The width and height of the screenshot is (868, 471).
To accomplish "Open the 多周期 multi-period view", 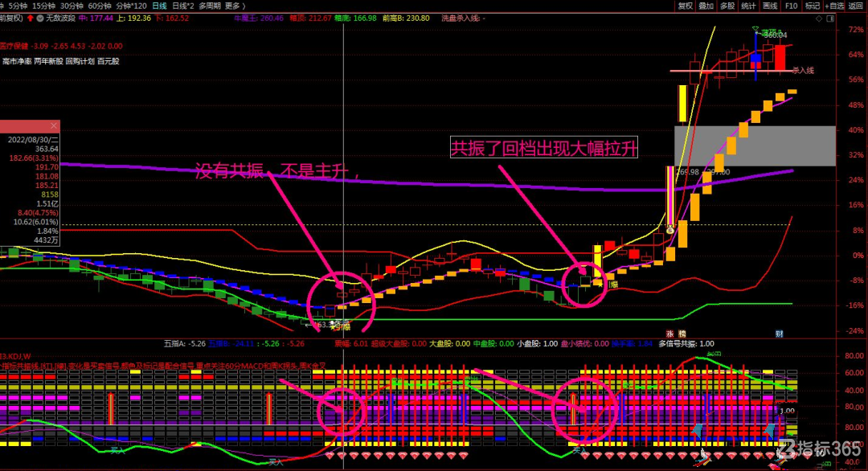I will (210, 6).
